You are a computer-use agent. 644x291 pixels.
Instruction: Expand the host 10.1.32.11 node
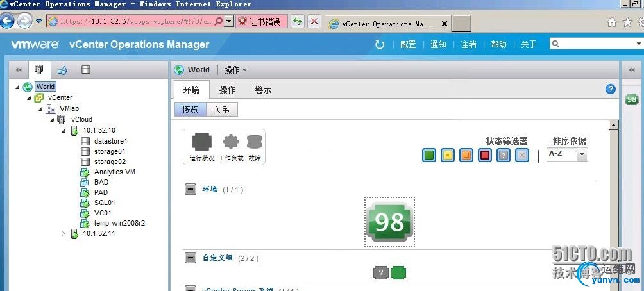pos(64,233)
